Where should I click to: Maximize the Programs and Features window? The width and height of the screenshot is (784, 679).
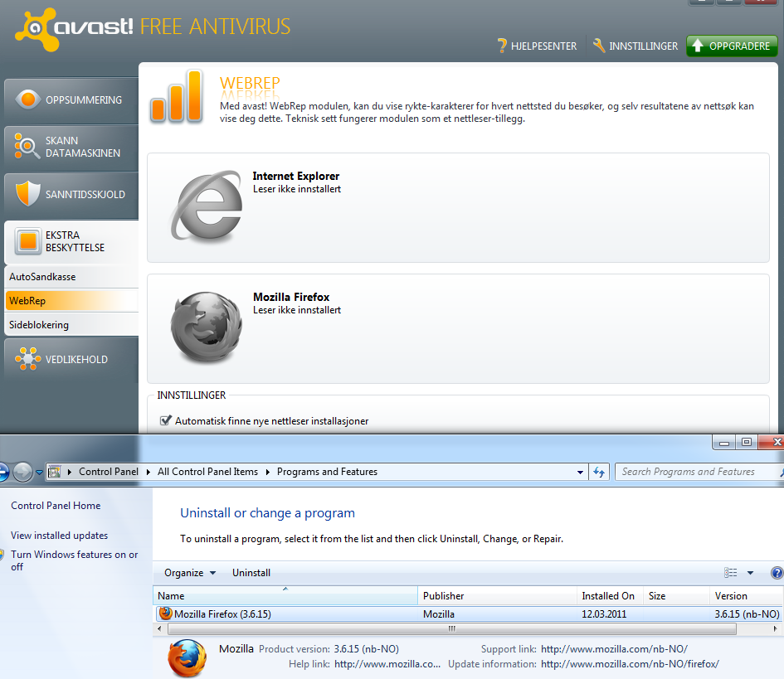[x=747, y=442]
